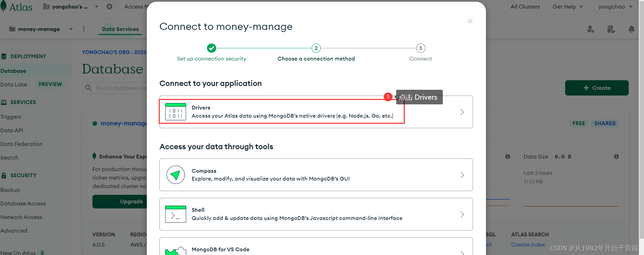Open Access Manager menu
Image resolution: width=644 pixels, height=255 pixels.
(x=135, y=7)
